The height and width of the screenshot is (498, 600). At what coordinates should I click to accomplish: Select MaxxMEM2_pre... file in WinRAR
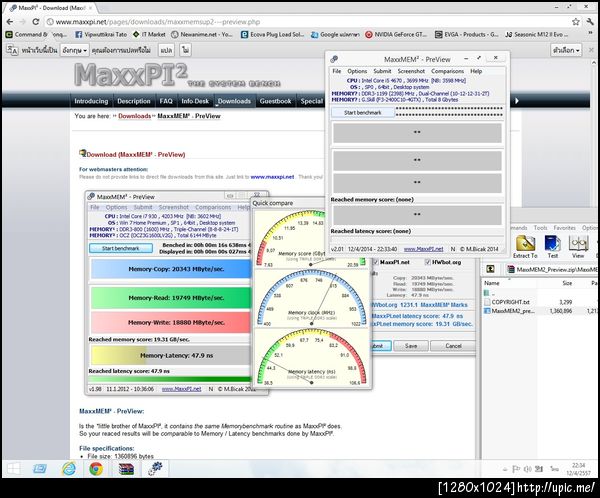point(512,311)
